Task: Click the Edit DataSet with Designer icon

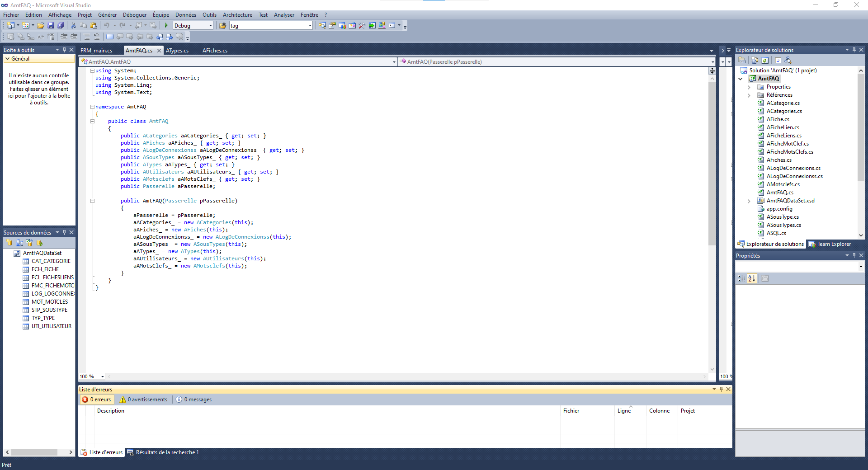Action: tap(19, 243)
